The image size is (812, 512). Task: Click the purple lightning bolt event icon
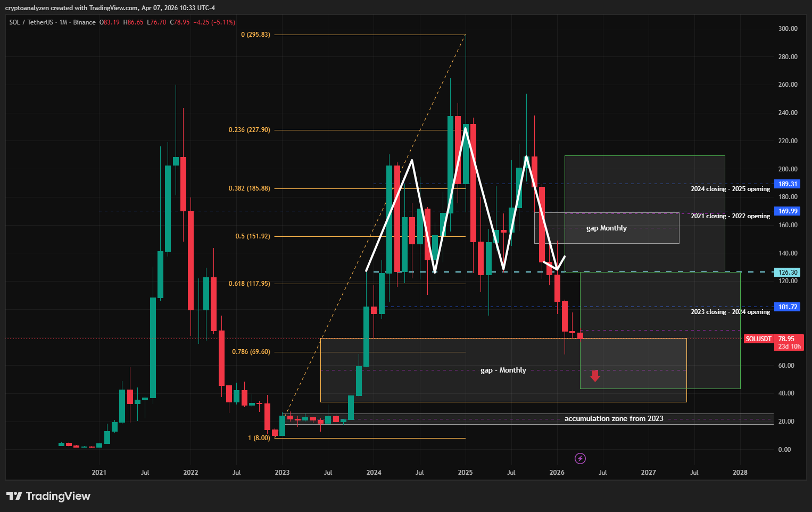(581, 458)
